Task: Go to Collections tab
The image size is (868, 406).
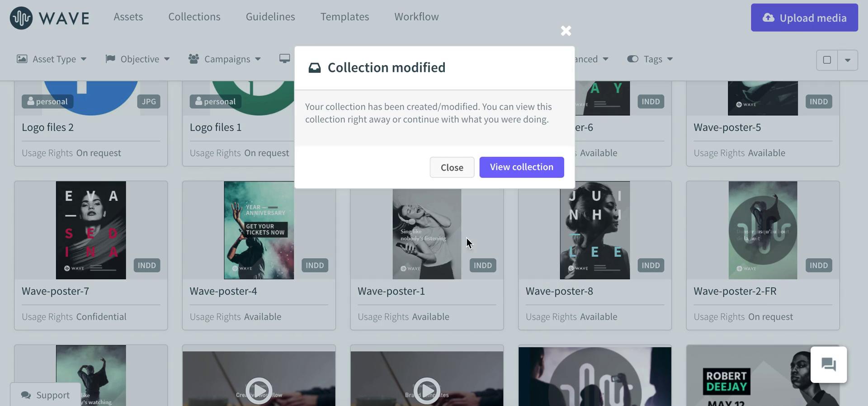Action: click(194, 17)
